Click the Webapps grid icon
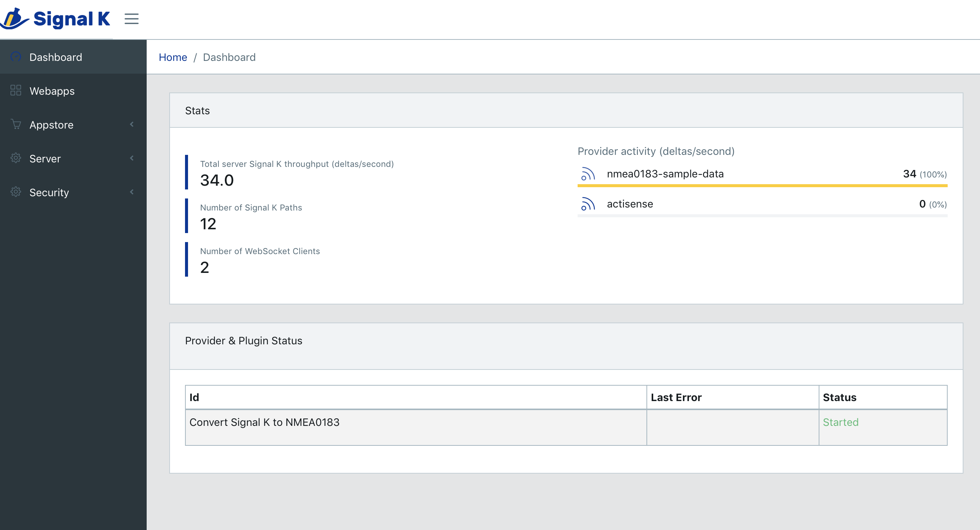 coord(15,91)
